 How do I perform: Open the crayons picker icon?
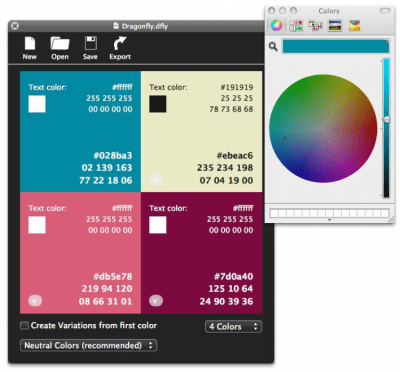click(354, 25)
